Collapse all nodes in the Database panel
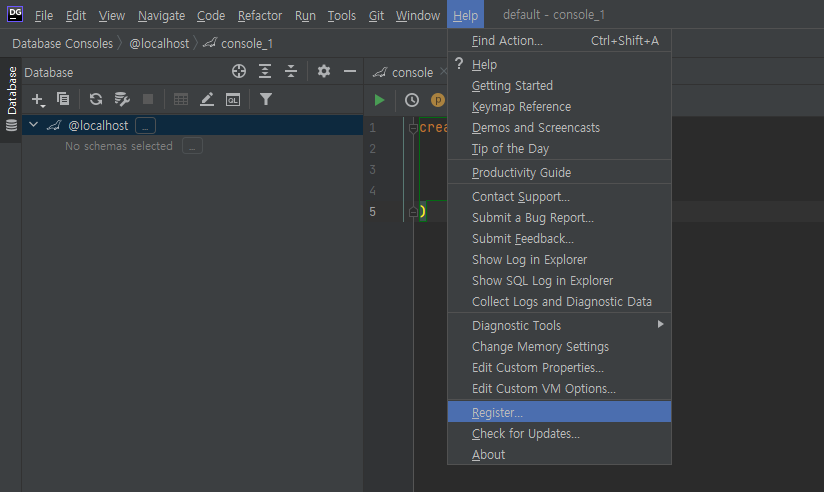Image resolution: width=824 pixels, height=492 pixels. tap(291, 71)
